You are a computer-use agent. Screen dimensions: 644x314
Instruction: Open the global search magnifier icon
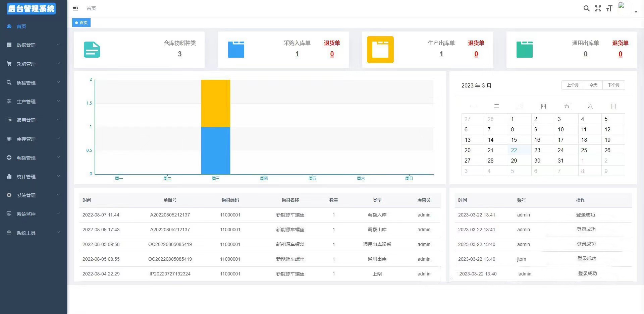pyautogui.click(x=586, y=8)
